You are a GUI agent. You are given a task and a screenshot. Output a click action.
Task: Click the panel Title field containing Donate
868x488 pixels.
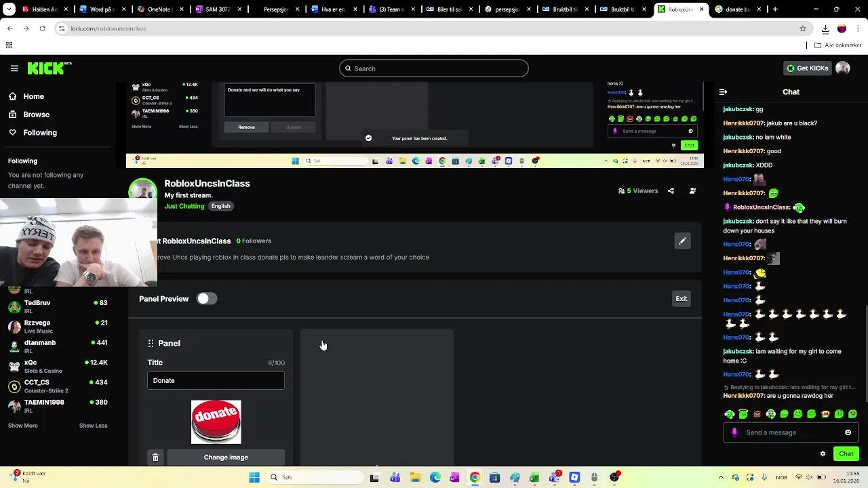[x=216, y=381]
